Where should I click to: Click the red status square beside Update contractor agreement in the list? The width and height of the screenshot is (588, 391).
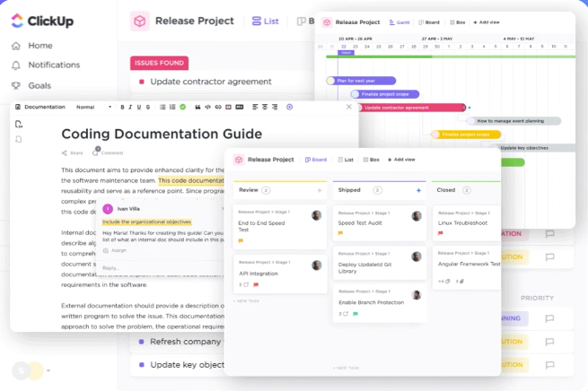(142, 82)
